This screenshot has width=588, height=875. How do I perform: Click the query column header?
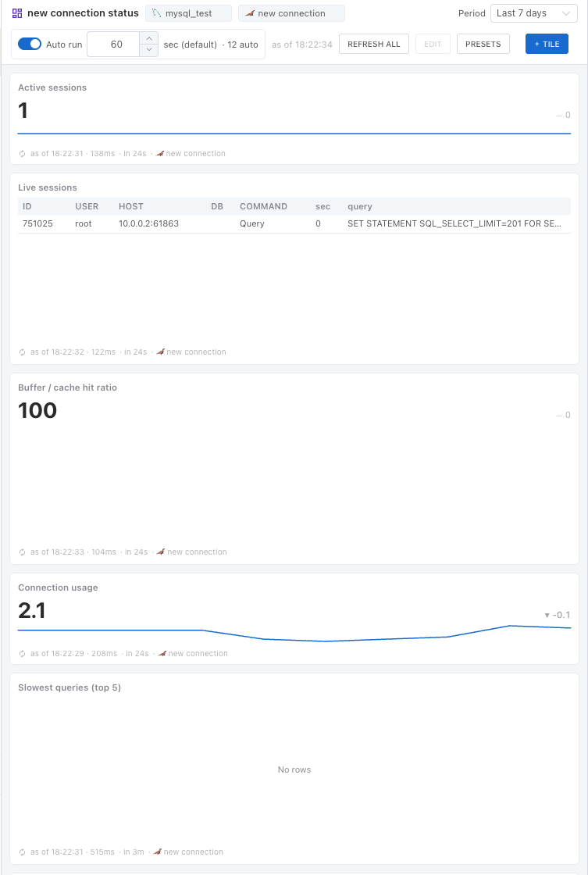(360, 206)
